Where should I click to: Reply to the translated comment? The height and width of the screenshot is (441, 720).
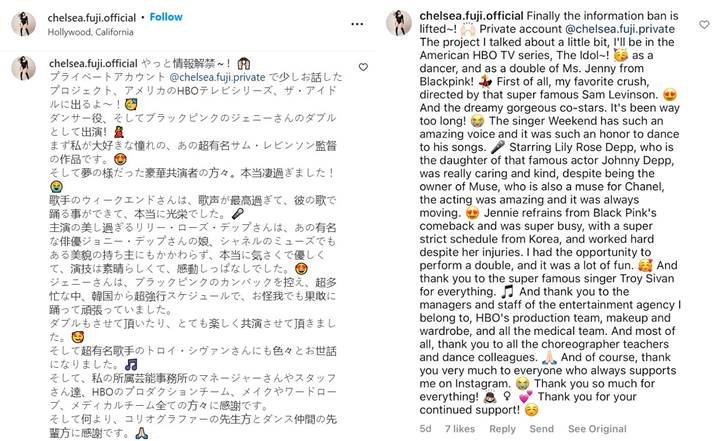pyautogui.click(x=502, y=429)
